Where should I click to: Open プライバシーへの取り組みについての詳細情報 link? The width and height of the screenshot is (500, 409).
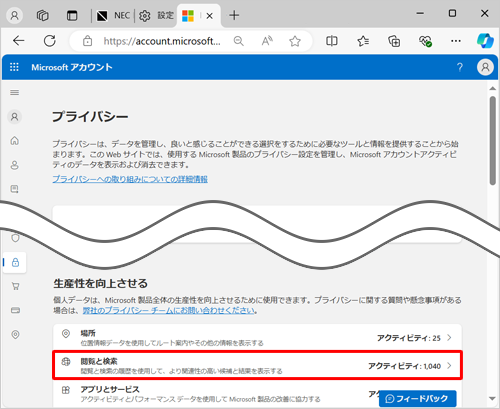coord(130,179)
